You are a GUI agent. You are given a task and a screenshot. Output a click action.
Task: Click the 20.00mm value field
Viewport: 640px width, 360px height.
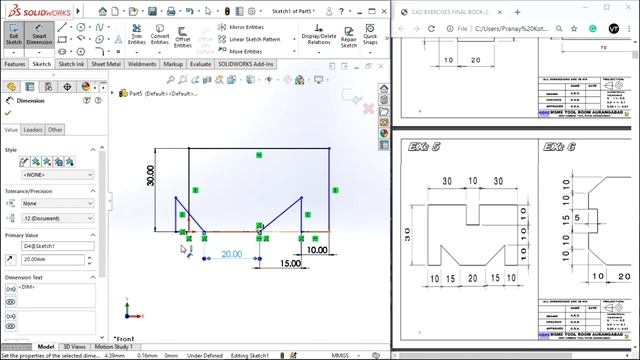[53, 259]
